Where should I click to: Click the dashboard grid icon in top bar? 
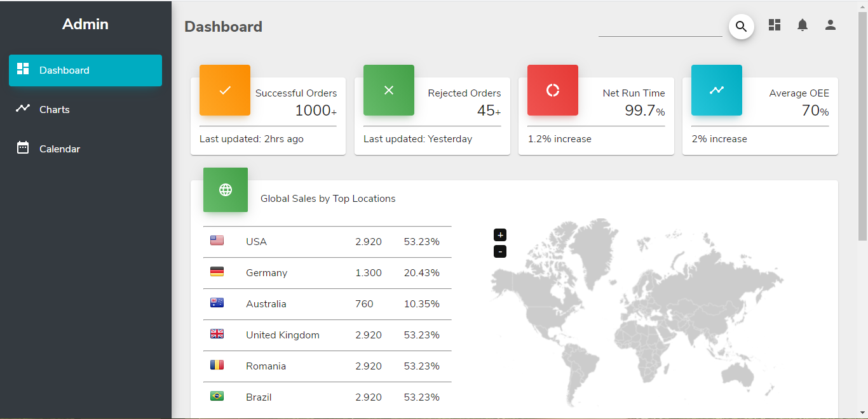tap(775, 25)
